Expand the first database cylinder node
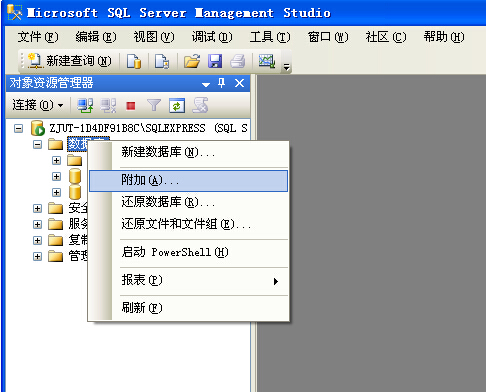 pyautogui.click(x=56, y=176)
